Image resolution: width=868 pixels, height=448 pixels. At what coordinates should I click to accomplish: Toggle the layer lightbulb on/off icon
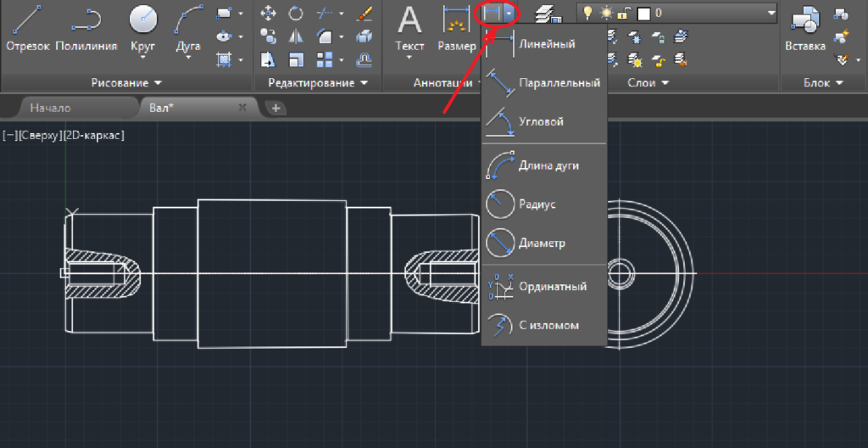coord(587,13)
